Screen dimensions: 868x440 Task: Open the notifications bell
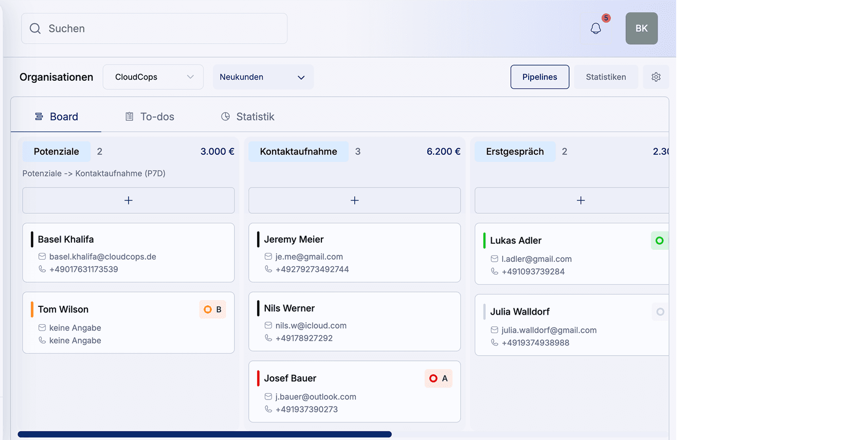point(595,28)
